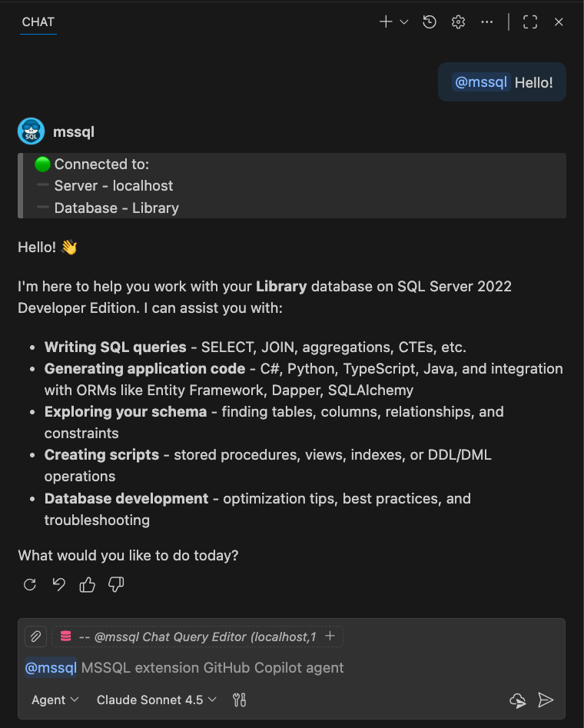Give the response a thumbs up
Image resolution: width=584 pixels, height=728 pixels.
click(x=87, y=585)
